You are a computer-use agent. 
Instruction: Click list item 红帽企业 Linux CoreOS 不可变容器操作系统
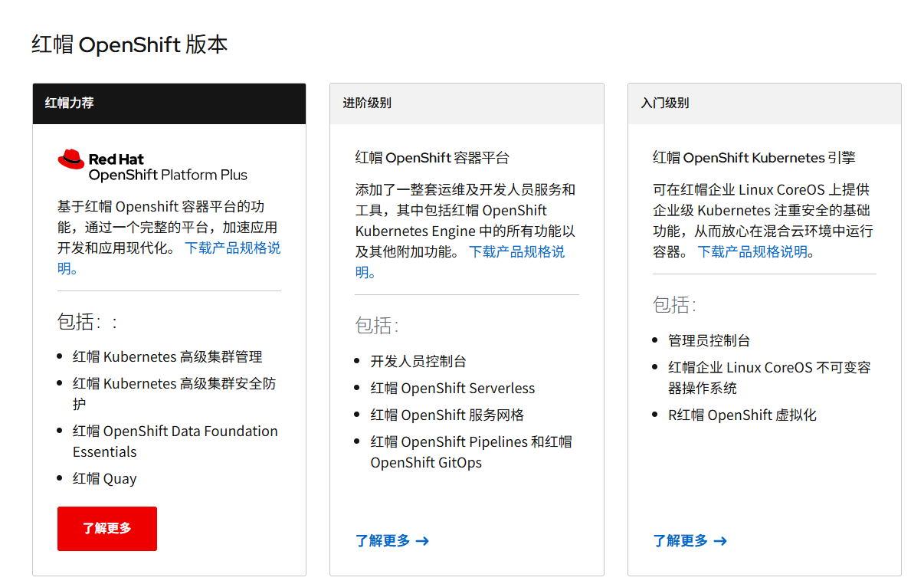(x=769, y=378)
